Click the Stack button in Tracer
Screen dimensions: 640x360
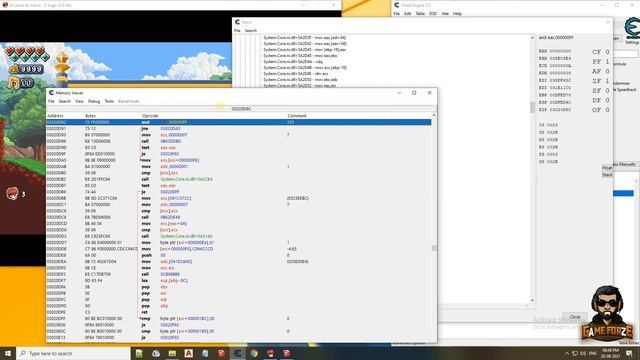click(x=607, y=175)
